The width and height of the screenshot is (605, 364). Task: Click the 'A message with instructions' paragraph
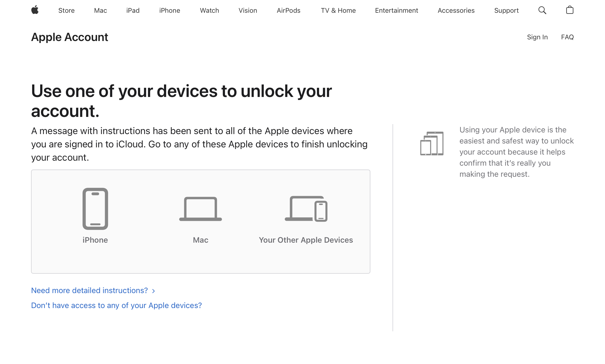199,144
